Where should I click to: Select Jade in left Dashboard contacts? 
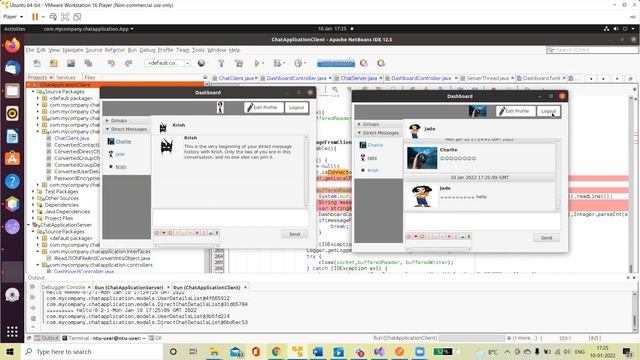[x=120, y=154]
